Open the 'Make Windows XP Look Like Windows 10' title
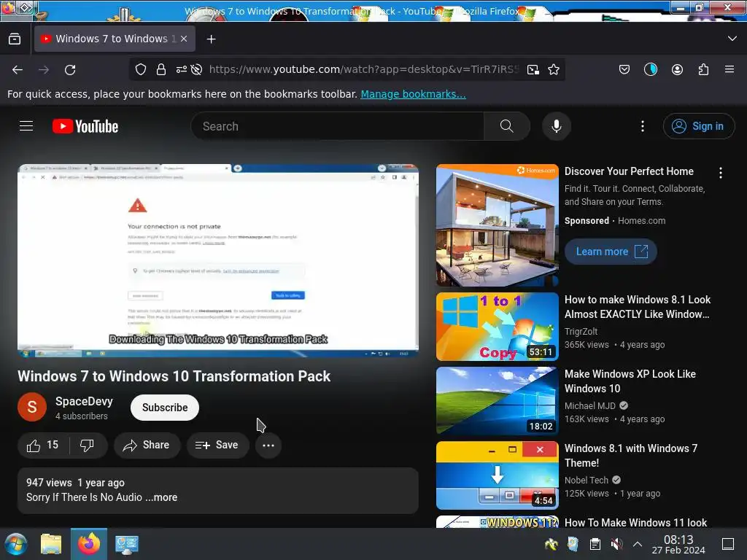747x560 pixels. pyautogui.click(x=630, y=381)
